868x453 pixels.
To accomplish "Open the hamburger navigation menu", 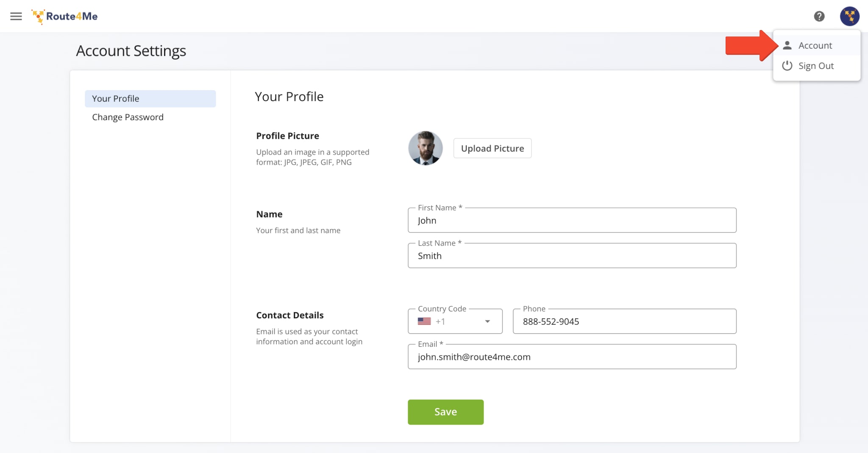I will [x=16, y=17].
